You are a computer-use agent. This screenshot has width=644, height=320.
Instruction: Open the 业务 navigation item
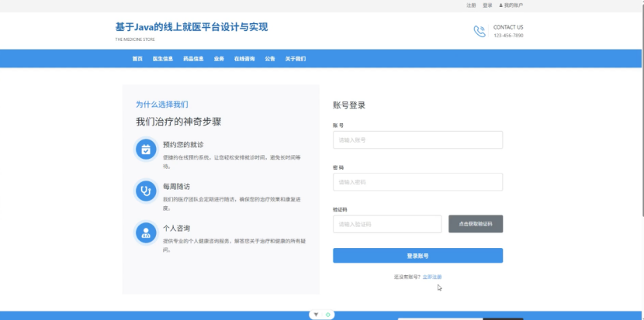click(x=219, y=59)
